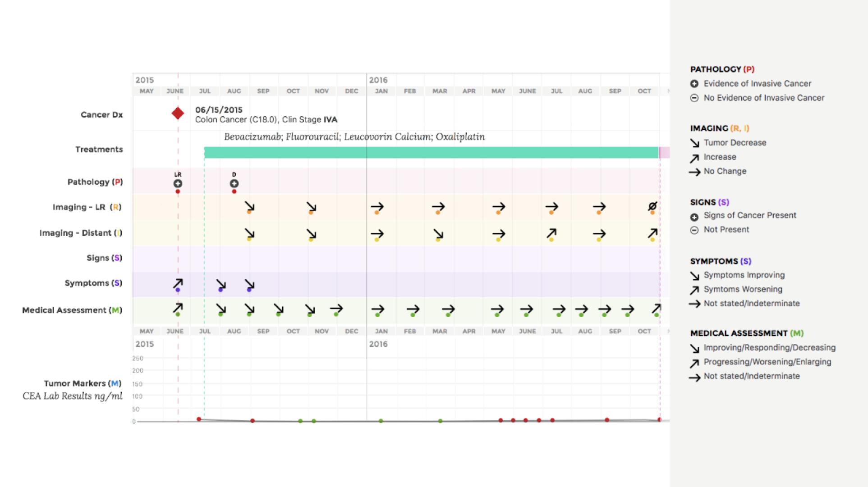Click crossed-out Imaging LR marker in October 2016
The image size is (868, 487).
point(652,206)
